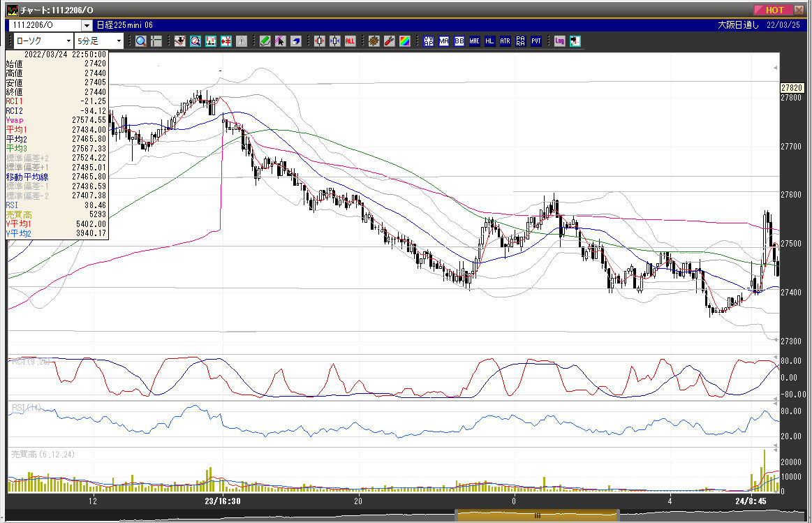Click the Vwap value row
Screen dimensions: 812x523
pos(57,120)
